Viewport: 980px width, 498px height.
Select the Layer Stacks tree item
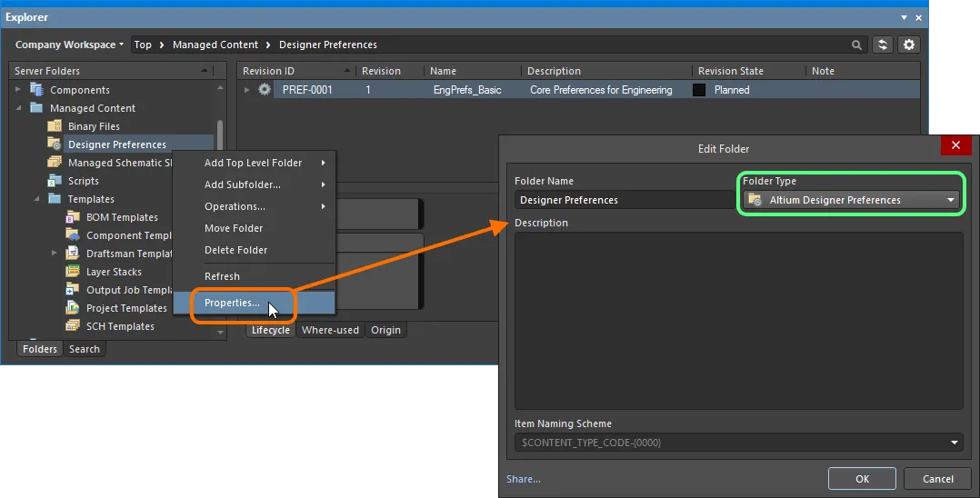tap(114, 272)
